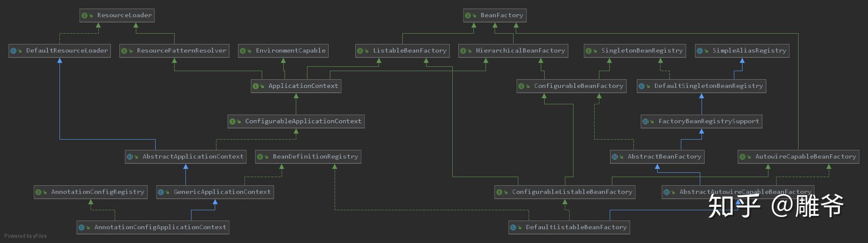Click the class icon beside GenericApplicationContext

pos(161,192)
